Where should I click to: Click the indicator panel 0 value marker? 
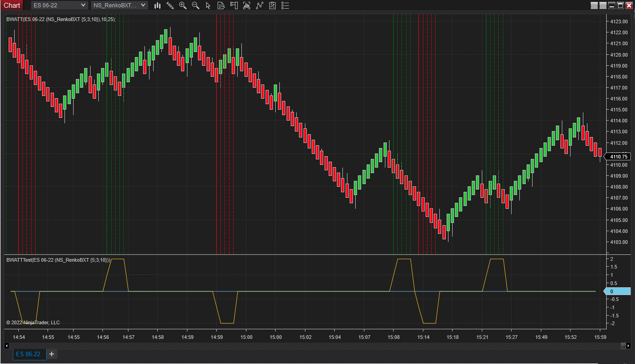tap(618, 291)
